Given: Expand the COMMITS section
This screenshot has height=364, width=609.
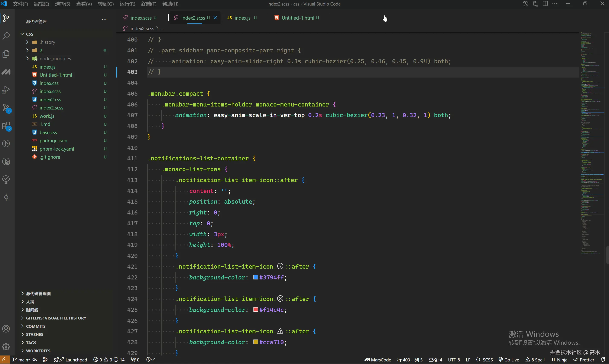Looking at the screenshot, I should 36,326.
